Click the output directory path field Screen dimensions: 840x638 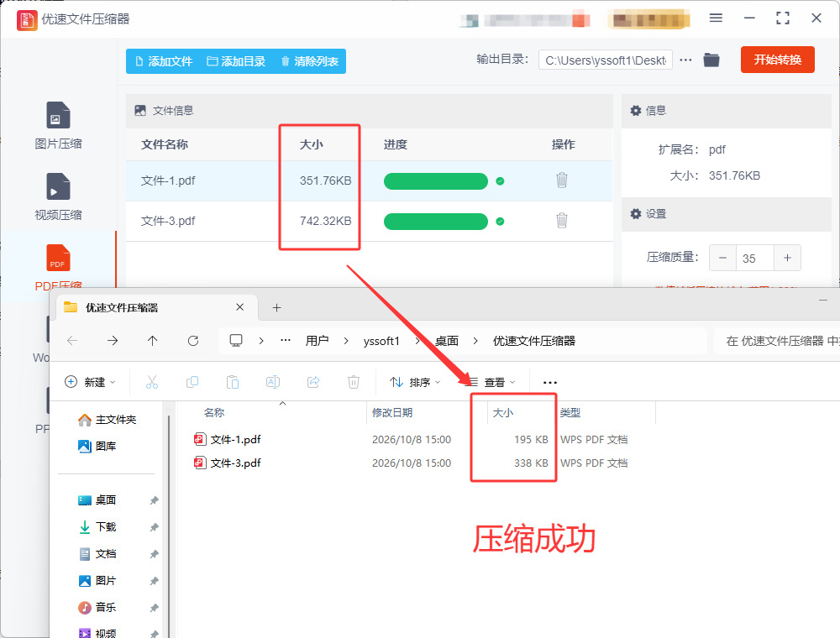pyautogui.click(x=606, y=60)
